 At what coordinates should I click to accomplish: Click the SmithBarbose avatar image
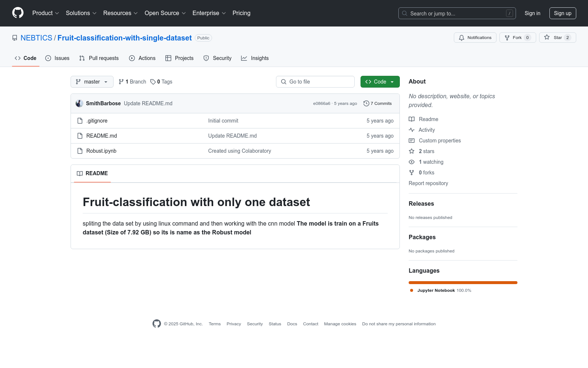coord(79,103)
